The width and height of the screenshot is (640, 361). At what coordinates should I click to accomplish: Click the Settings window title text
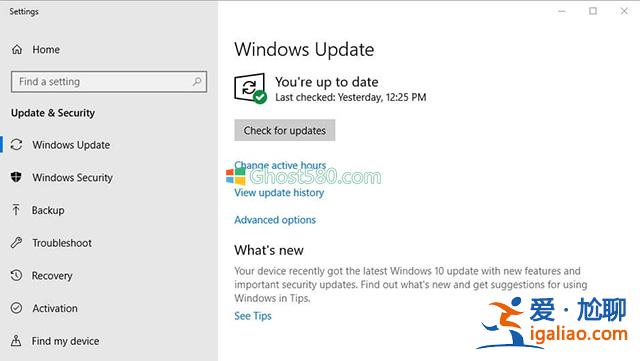(24, 11)
